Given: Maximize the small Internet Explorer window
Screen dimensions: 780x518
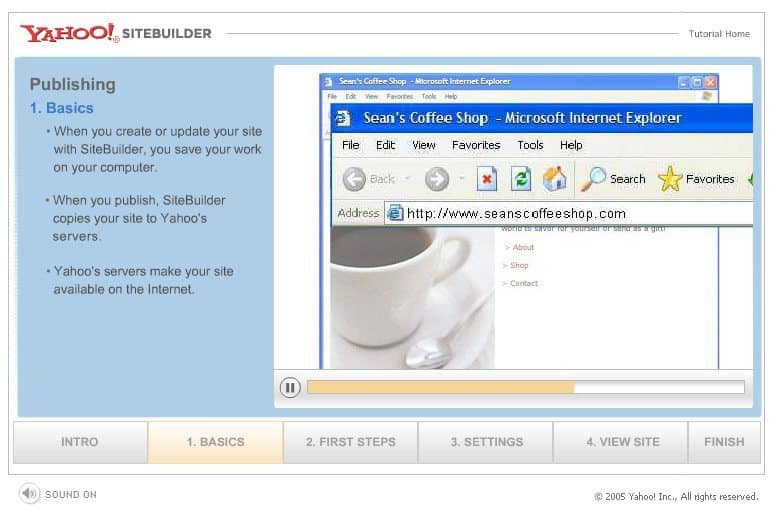Looking at the screenshot, I should point(697,82).
